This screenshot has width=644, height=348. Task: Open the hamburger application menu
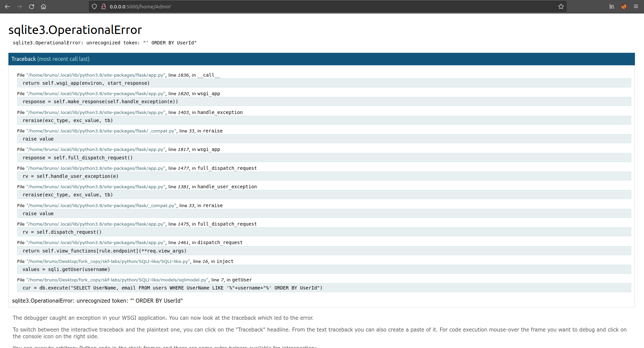636,6
